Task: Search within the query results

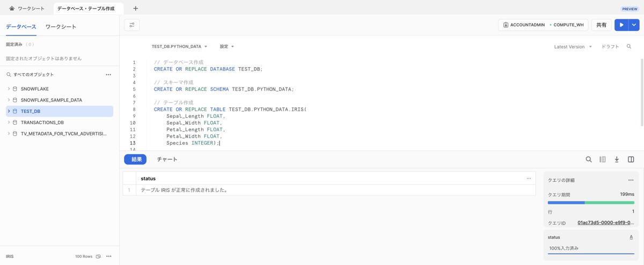Action: [589, 160]
